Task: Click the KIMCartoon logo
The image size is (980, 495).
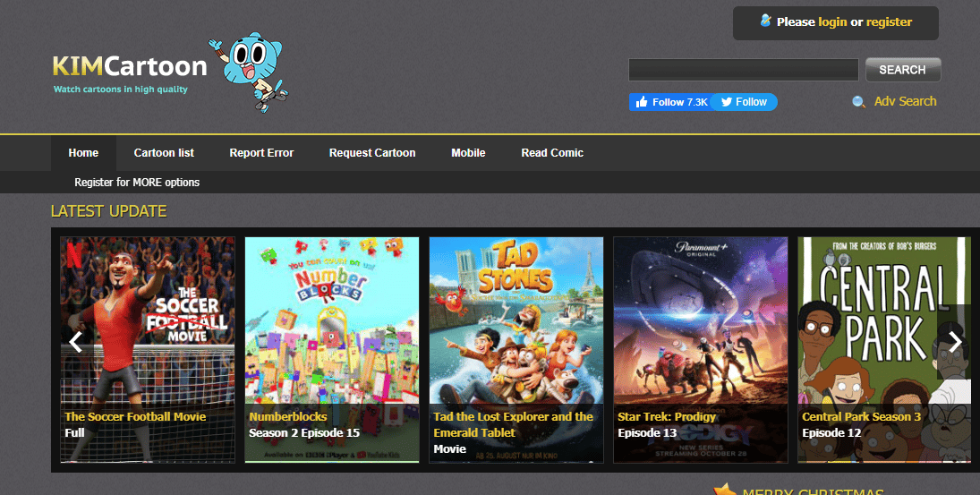Action: point(130,66)
